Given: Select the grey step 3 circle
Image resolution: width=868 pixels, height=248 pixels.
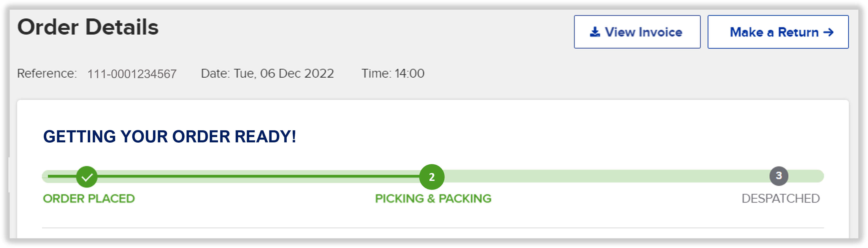Looking at the screenshot, I should tap(779, 176).
